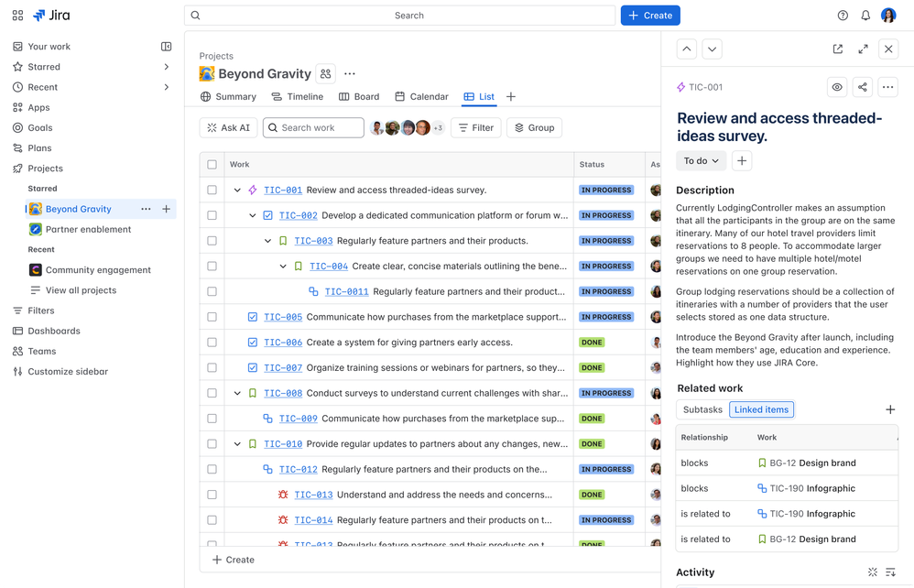Image resolution: width=914 pixels, height=588 pixels.
Task: Open Ask AI
Action: pos(229,127)
